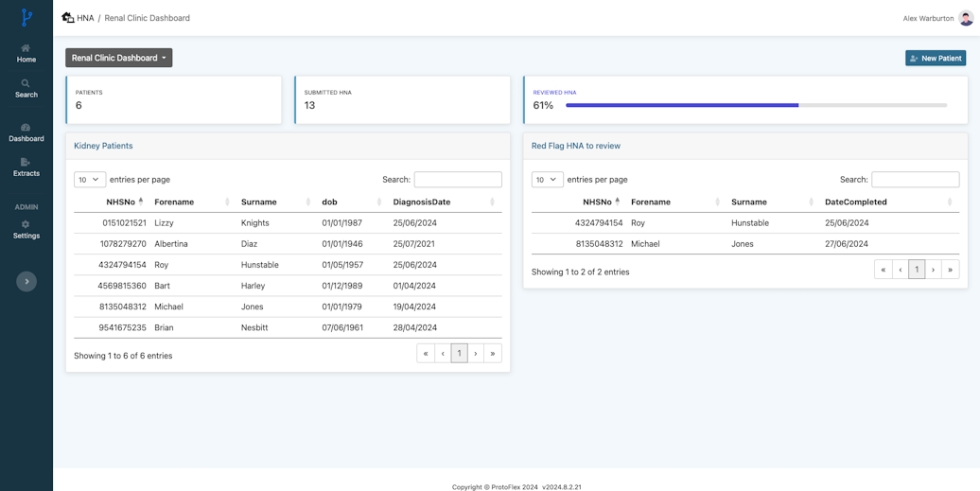980x491 pixels.
Task: Click the Renal Clinic Dashboard breadcrumb
Action: tap(147, 18)
